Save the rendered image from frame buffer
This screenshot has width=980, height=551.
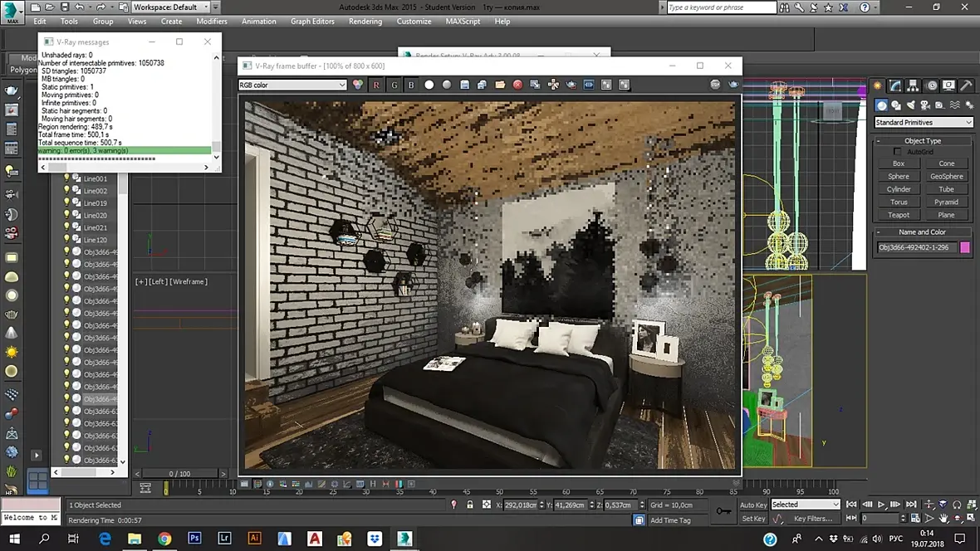[464, 85]
